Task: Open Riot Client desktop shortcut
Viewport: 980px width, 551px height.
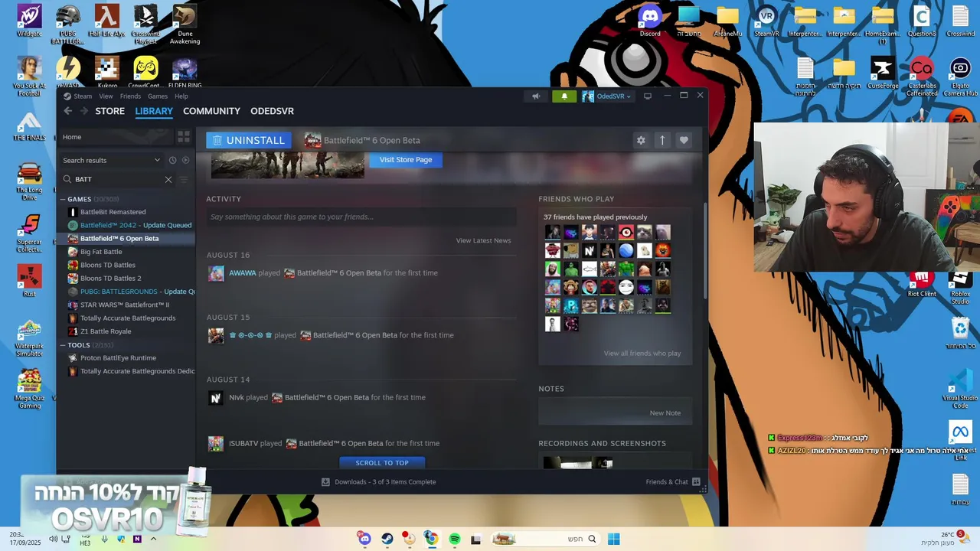Action: [x=922, y=282]
